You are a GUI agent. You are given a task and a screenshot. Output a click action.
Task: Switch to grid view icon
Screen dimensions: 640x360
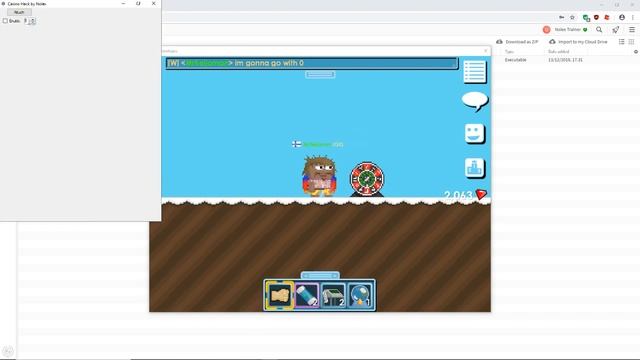tap(631, 42)
